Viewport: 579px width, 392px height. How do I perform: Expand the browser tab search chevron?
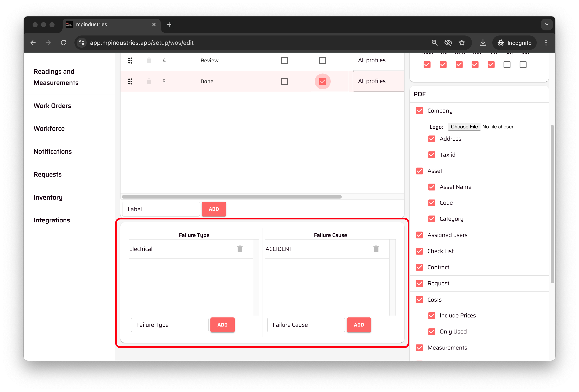[547, 25]
